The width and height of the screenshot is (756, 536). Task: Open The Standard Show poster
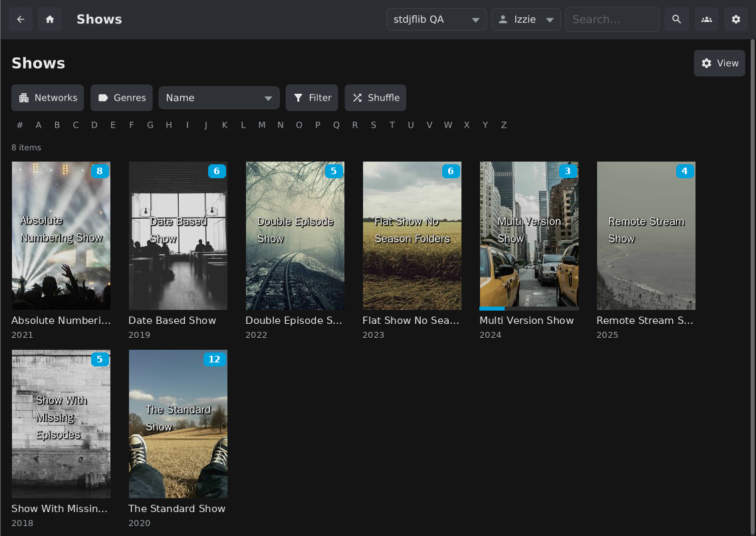[178, 424]
